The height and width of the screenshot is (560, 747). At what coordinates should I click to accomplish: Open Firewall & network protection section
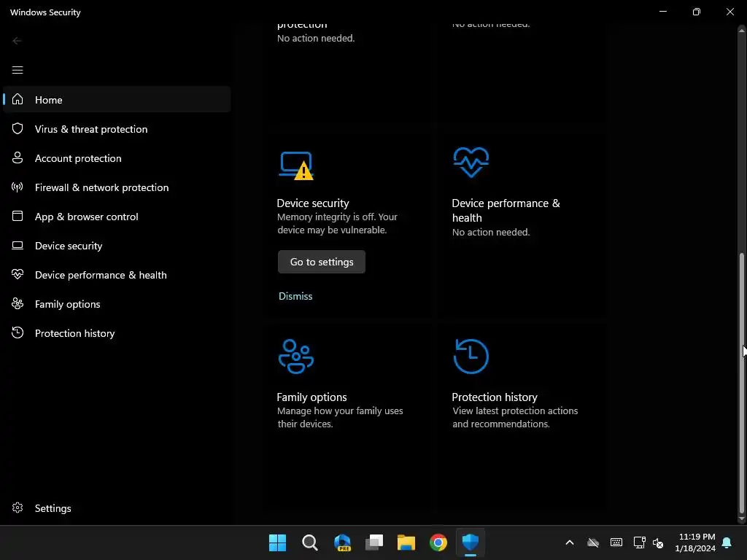[117, 187]
